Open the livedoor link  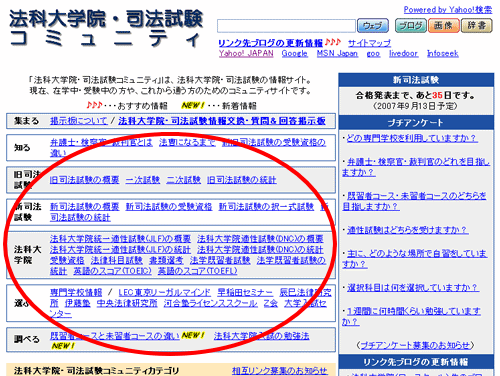coord(403,53)
